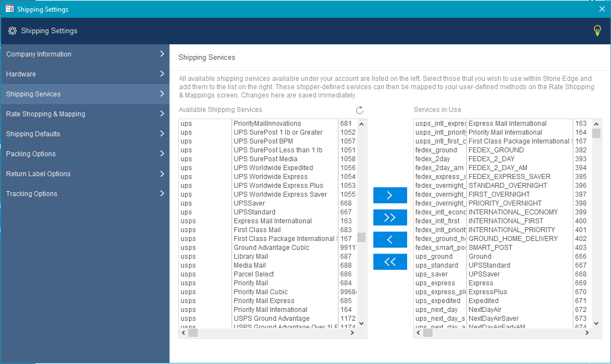Image resolution: width=611 pixels, height=364 pixels.
Task: Click right arrow of Services in Use horizontal scrollbar
Action: (587, 333)
